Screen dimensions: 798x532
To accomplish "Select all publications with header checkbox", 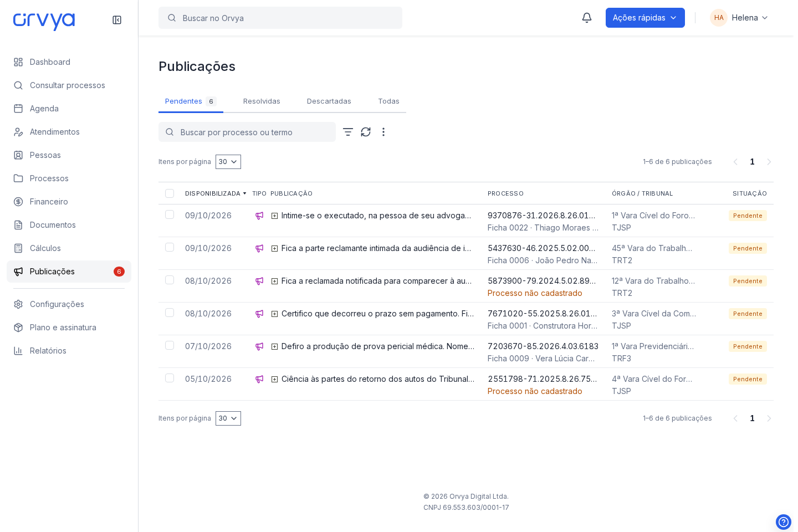I will click(170, 193).
